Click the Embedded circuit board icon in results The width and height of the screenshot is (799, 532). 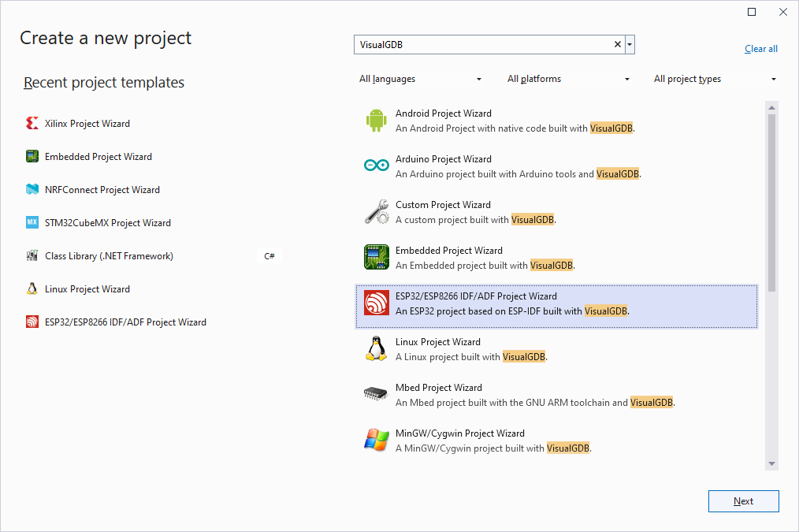(x=377, y=257)
